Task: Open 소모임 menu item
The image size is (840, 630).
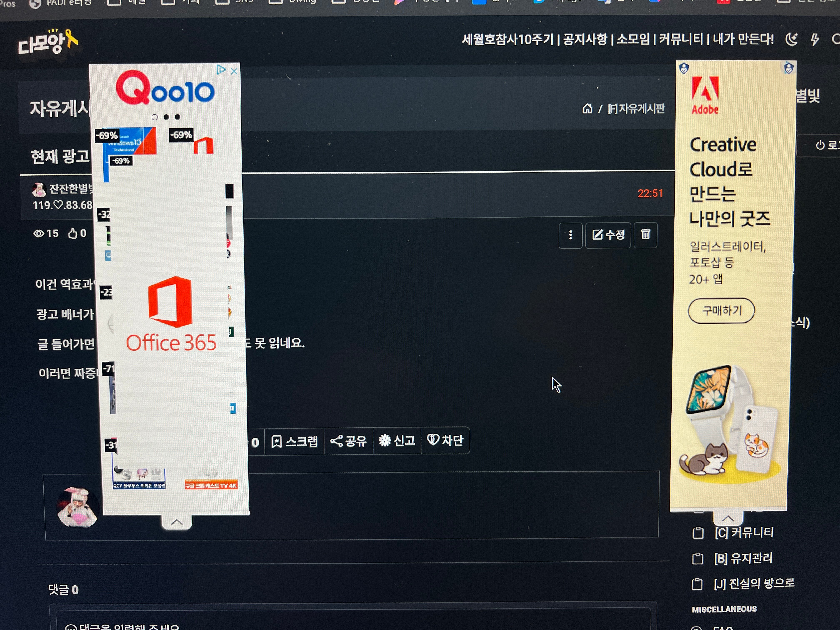Action: 633,39
